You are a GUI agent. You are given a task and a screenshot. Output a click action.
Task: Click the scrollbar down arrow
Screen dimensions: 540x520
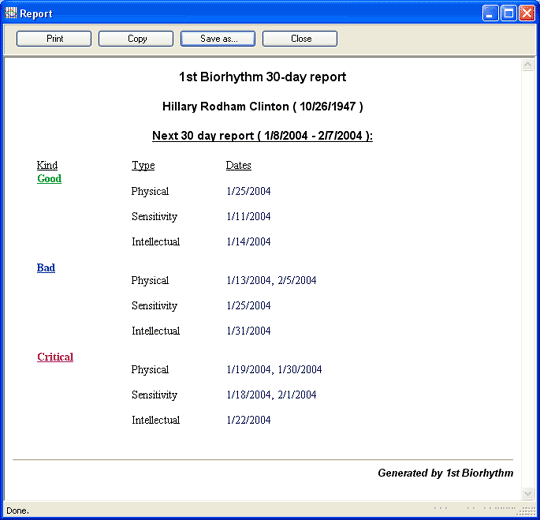tap(528, 493)
